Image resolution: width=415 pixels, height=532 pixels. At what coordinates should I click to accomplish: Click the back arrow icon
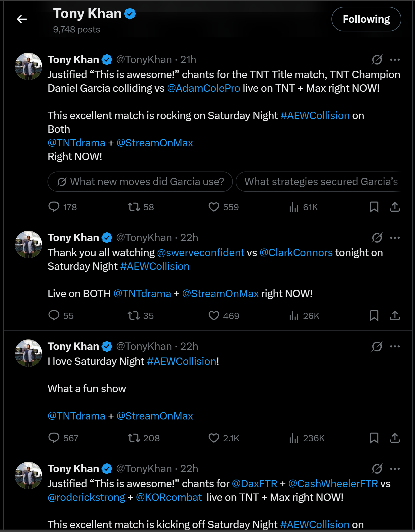[x=22, y=19]
